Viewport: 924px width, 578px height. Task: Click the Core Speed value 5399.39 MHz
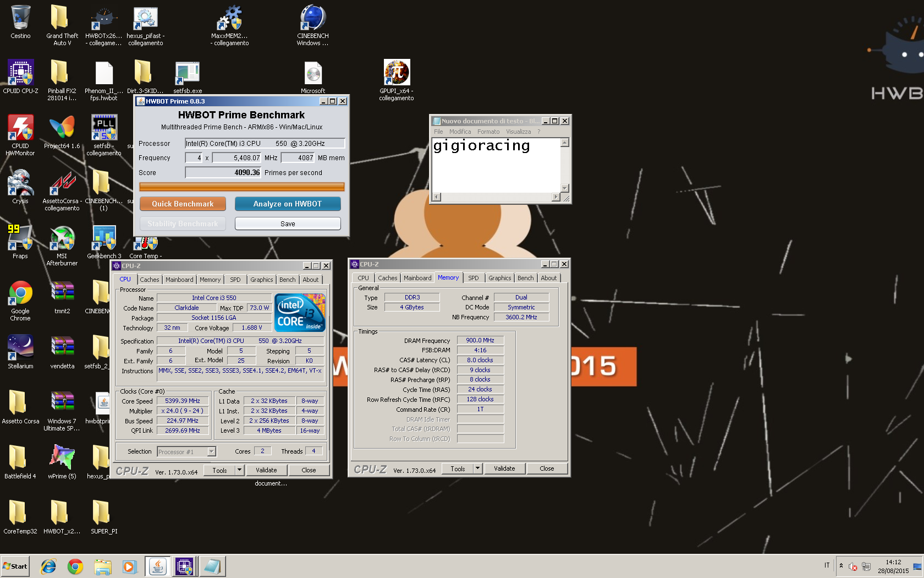pos(183,401)
